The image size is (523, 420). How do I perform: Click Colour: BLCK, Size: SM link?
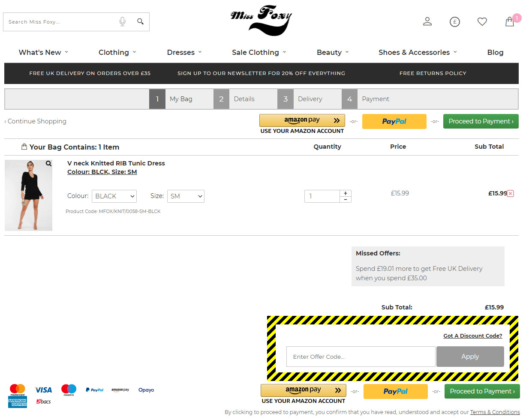(x=102, y=172)
